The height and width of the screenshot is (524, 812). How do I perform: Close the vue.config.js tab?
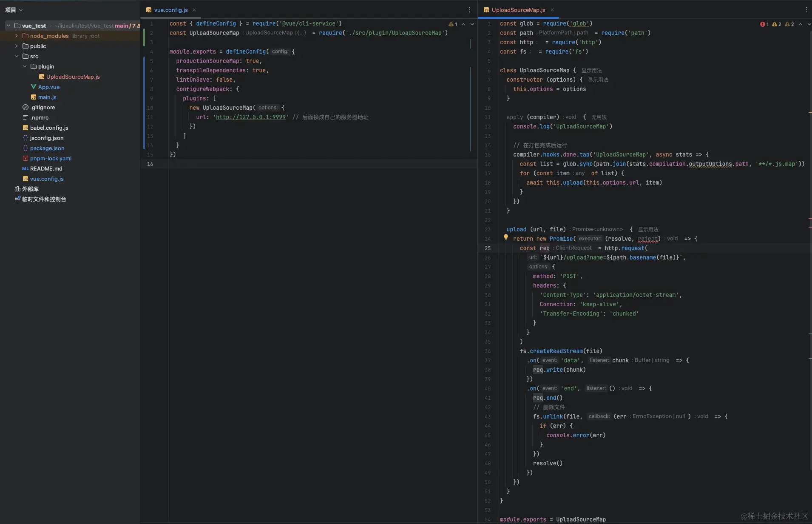[x=194, y=10]
